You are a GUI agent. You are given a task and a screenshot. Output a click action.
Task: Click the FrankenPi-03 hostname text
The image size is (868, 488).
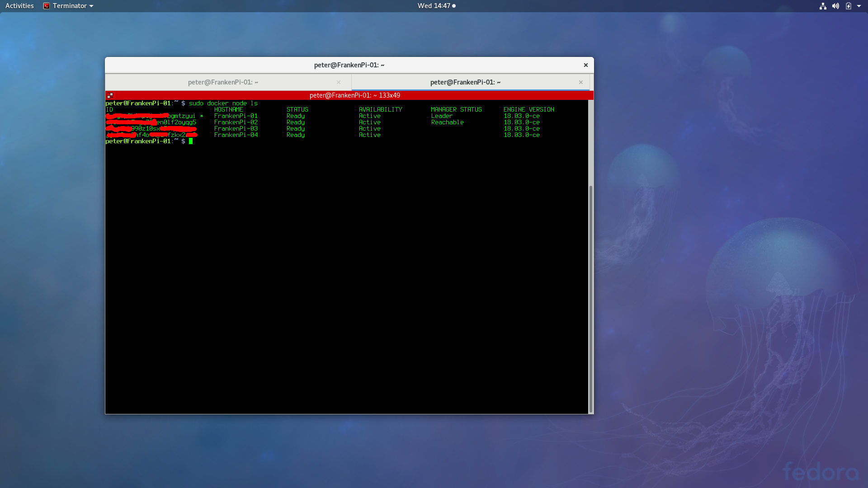[x=236, y=129]
